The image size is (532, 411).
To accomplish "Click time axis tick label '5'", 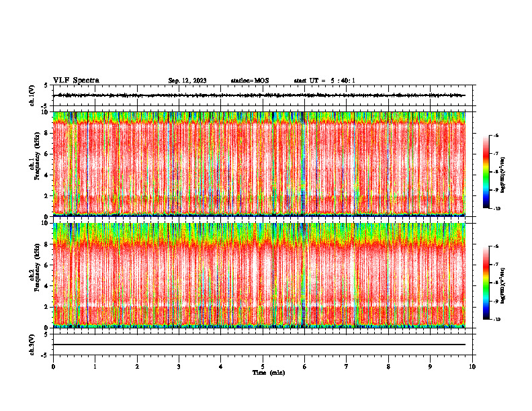I will coord(263,367).
